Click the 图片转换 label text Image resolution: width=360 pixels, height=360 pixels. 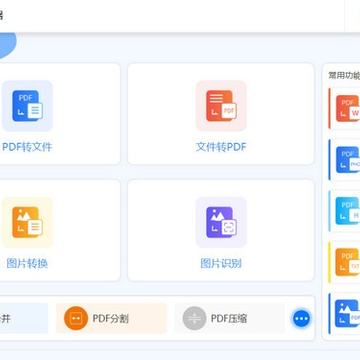(27, 264)
